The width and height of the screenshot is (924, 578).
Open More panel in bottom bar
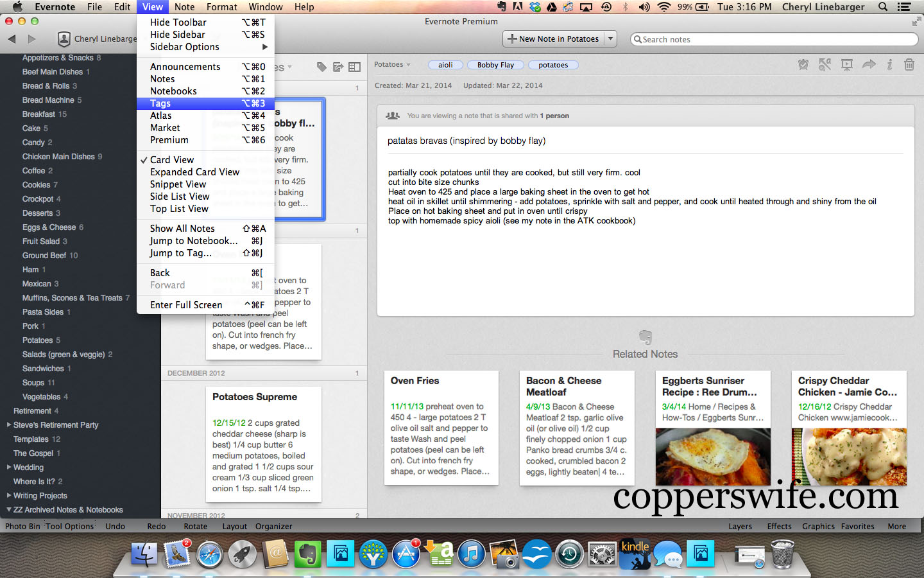[896, 526]
